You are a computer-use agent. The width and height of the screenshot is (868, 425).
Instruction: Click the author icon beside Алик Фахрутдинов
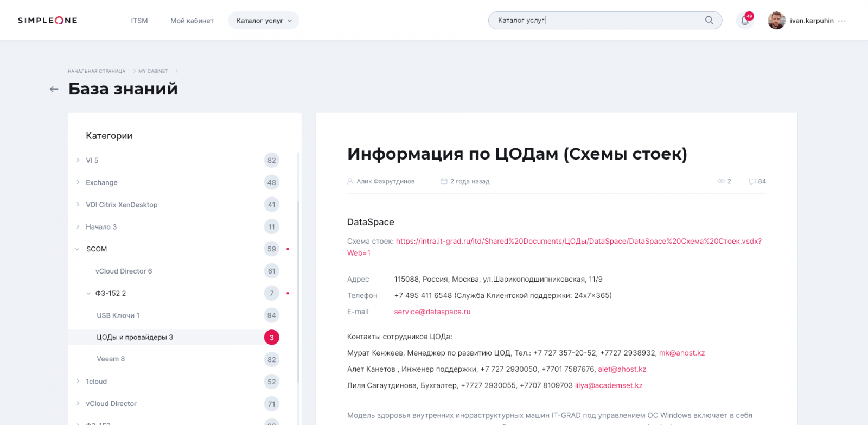tap(350, 181)
